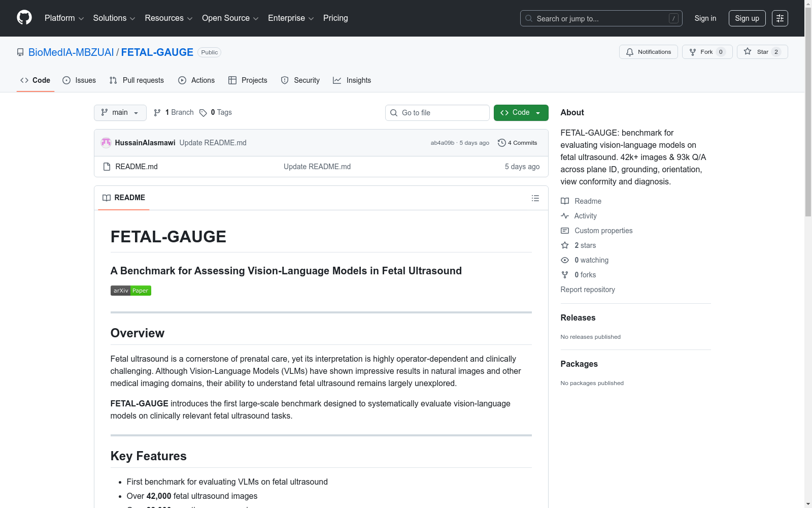This screenshot has width=812, height=508.
Task: Click the arXiv Paper badge
Action: pyautogui.click(x=131, y=291)
